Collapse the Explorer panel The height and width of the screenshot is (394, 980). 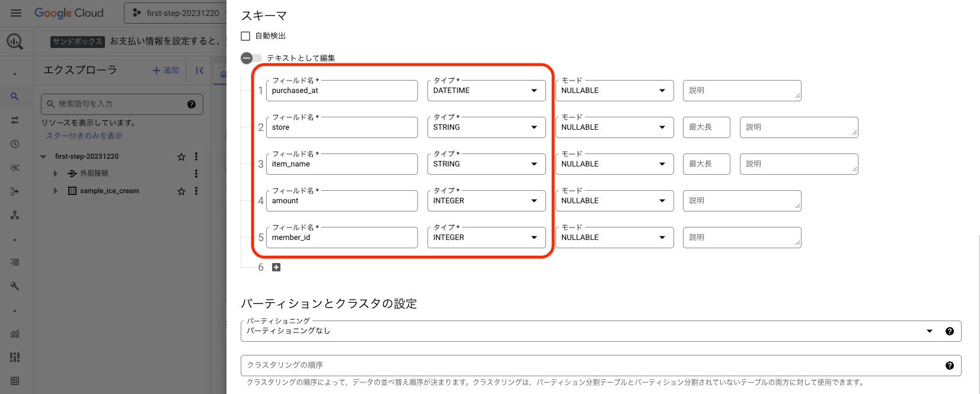pos(200,71)
